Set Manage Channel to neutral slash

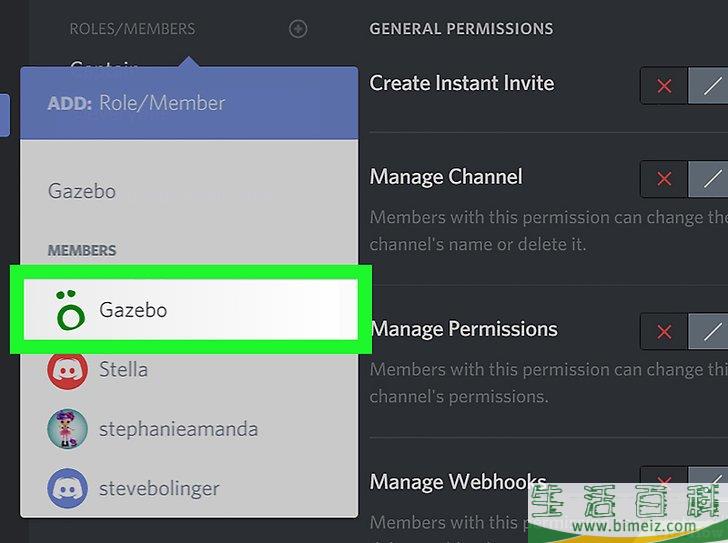point(711,180)
